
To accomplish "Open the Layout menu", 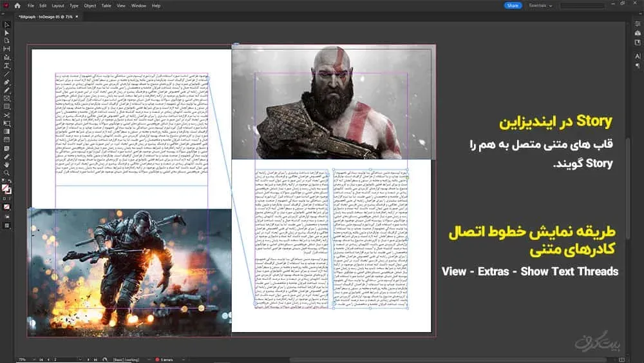I will 58,6.
